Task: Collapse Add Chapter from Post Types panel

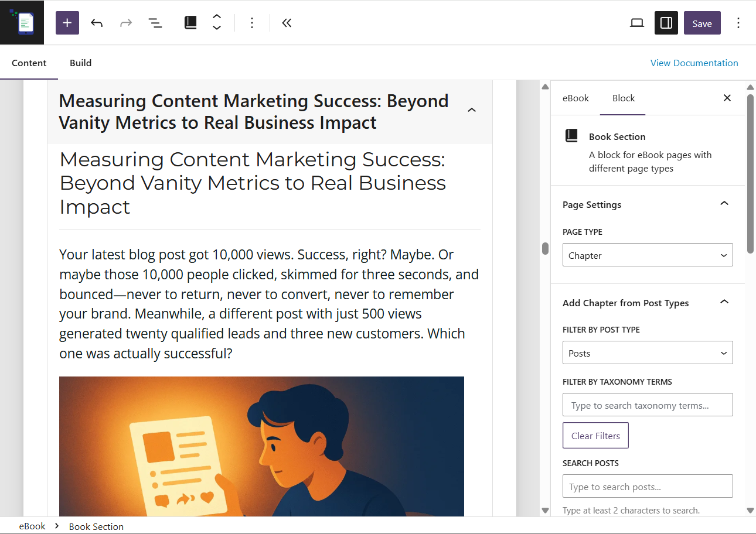Action: [724, 302]
